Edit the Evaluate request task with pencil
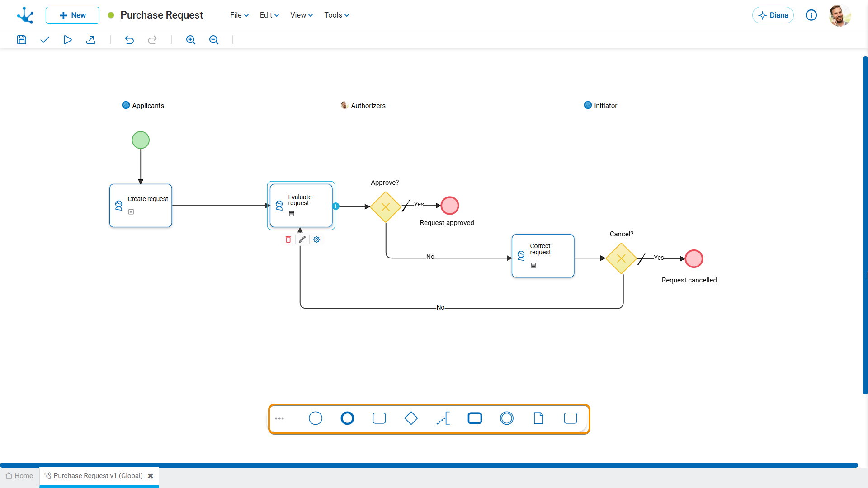The width and height of the screenshot is (868, 488). (x=302, y=239)
